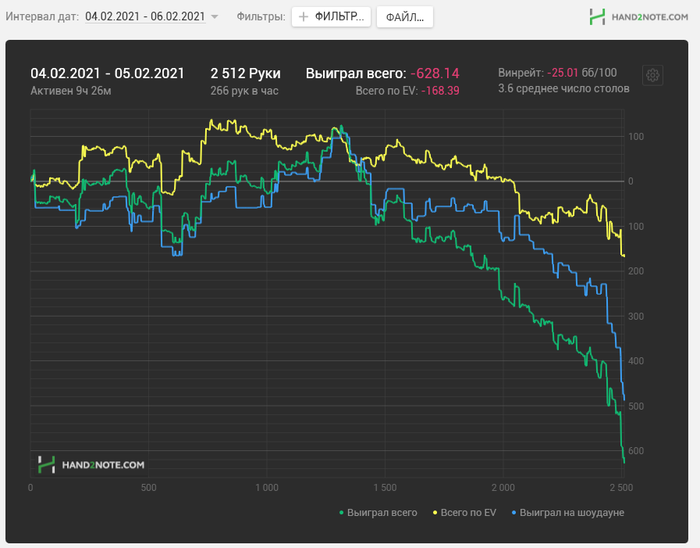Click the 04.02.2021 - 05.02.2021 session title
Screen dimensions: 700x548
[x=107, y=73]
